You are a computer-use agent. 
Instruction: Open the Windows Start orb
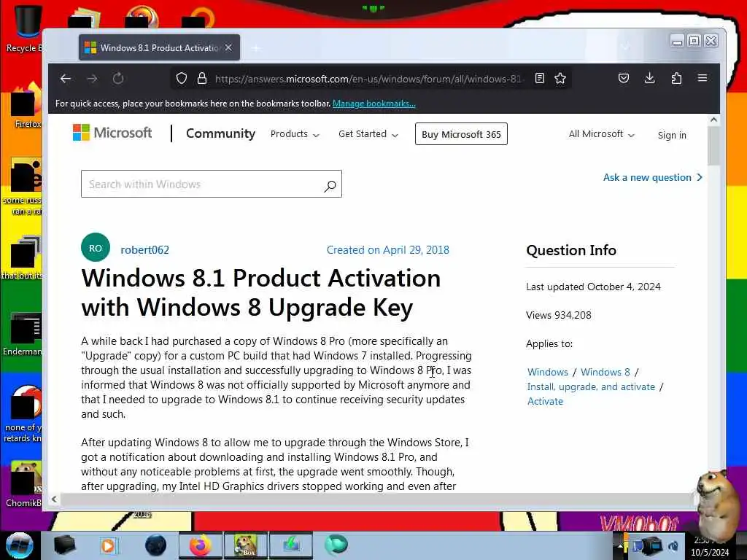(x=19, y=545)
